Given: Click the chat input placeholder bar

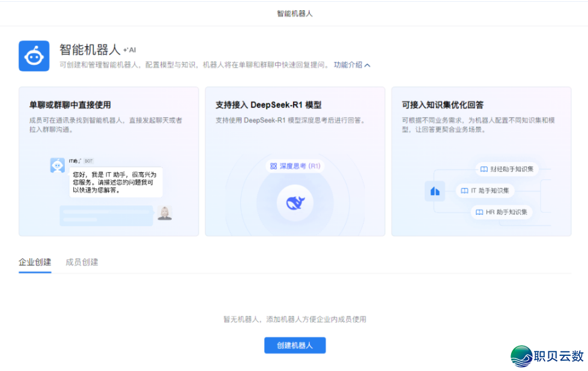Looking at the screenshot, I should 106,214.
